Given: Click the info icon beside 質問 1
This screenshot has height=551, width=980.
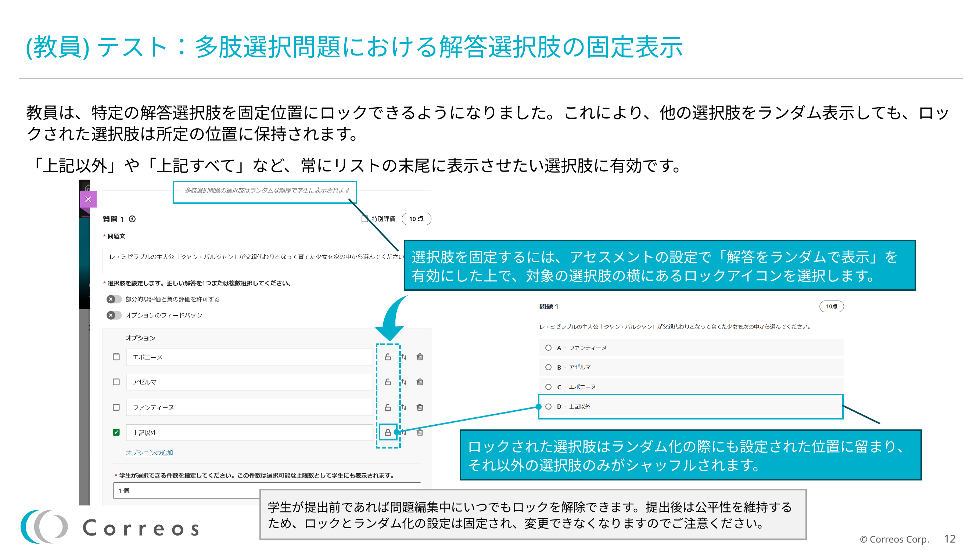Looking at the screenshot, I should coord(132,219).
